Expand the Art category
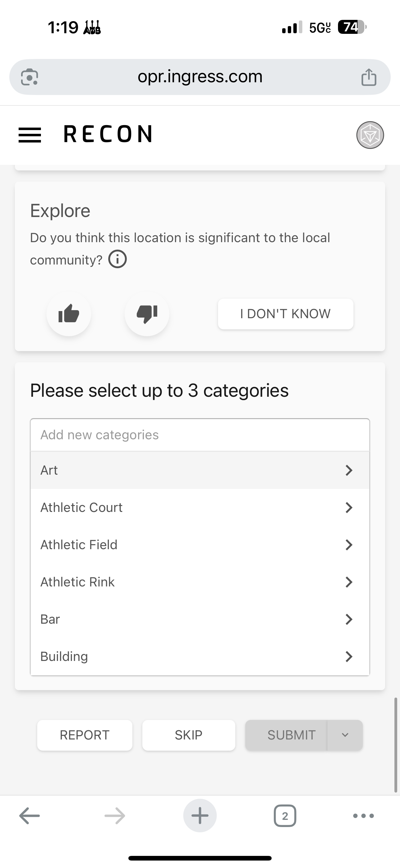The height and width of the screenshot is (868, 400). (x=349, y=470)
